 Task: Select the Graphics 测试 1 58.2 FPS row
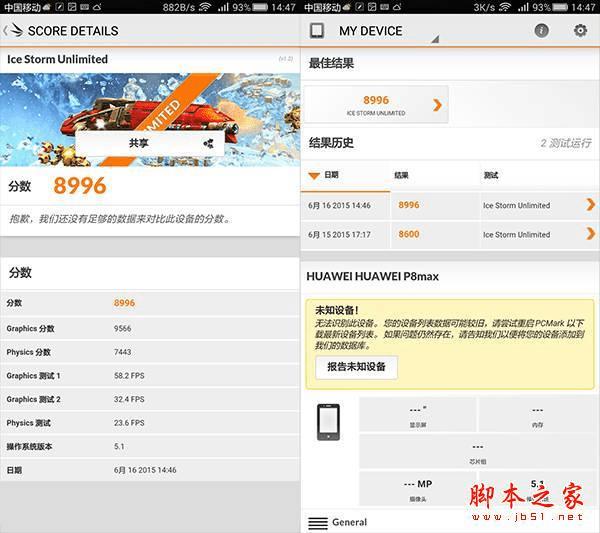click(150, 376)
